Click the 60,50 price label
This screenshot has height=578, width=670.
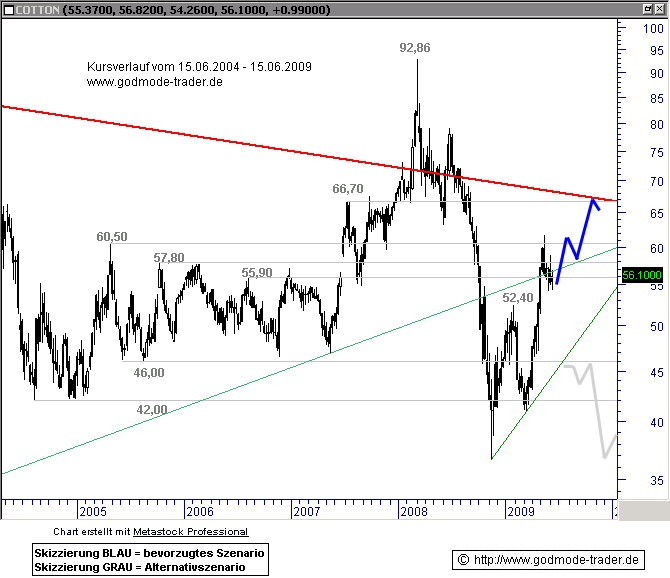112,237
